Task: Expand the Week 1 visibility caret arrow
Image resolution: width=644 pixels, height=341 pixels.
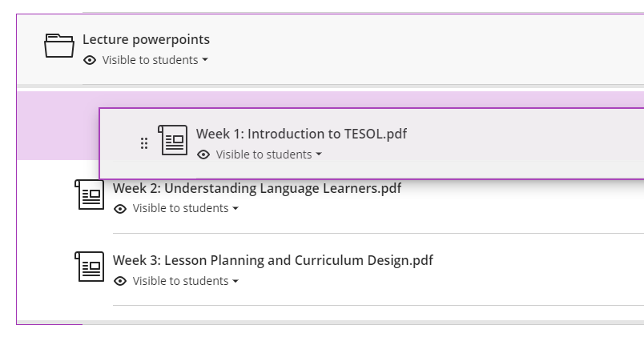Action: pyautogui.click(x=319, y=154)
